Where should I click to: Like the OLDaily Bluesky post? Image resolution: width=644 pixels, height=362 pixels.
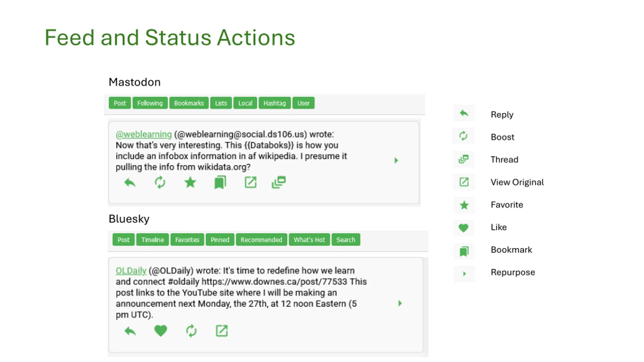[x=160, y=331]
